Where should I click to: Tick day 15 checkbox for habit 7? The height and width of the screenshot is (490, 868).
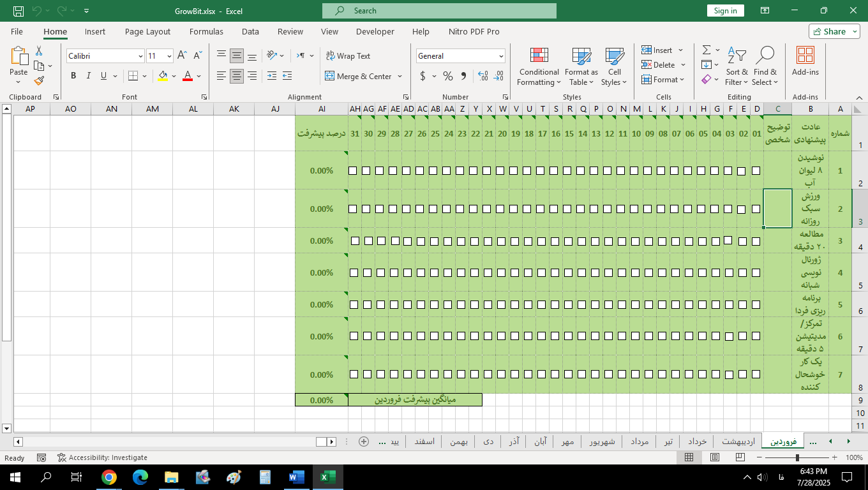tap(569, 375)
